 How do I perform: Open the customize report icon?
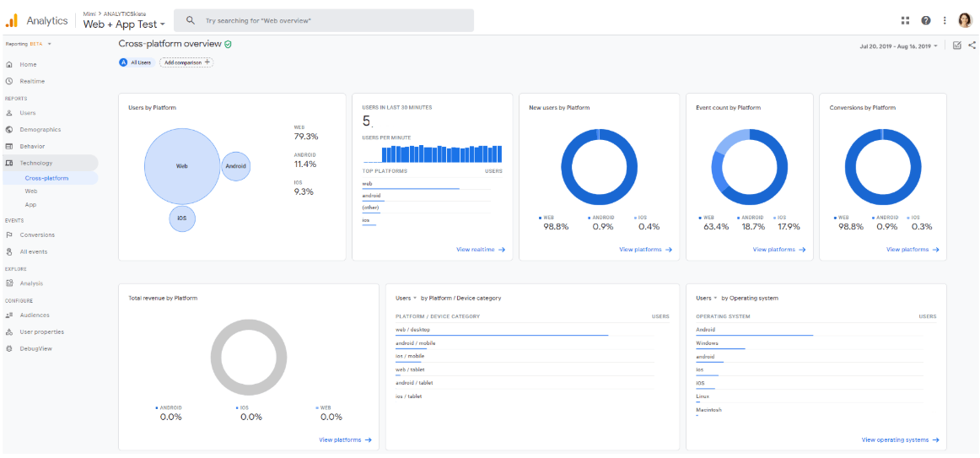[x=957, y=46]
